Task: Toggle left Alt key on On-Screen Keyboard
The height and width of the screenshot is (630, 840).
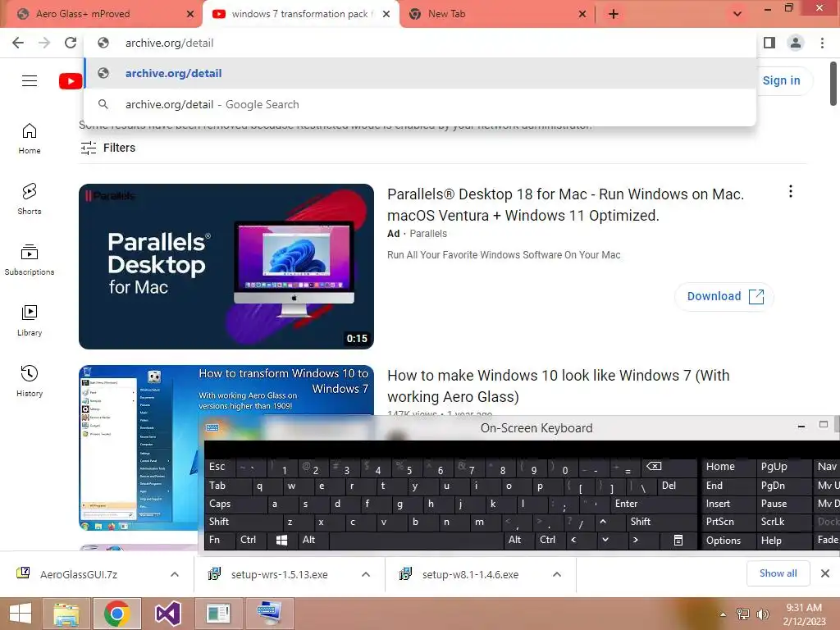Action: point(313,540)
